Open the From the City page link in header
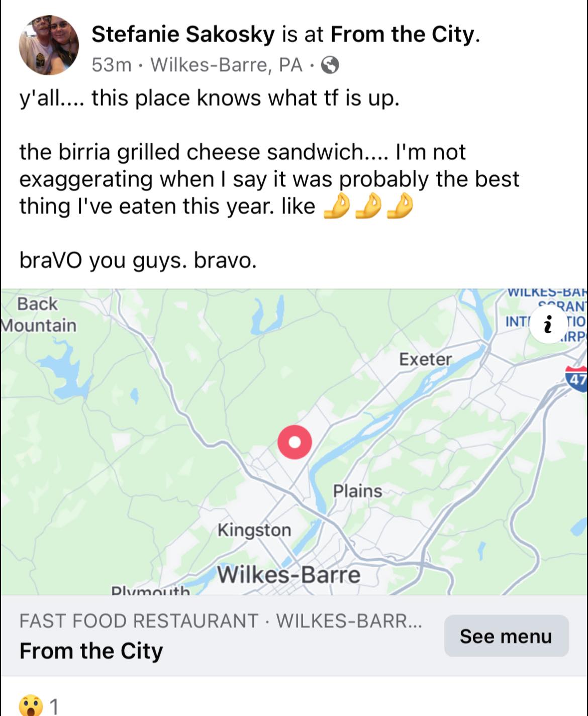Viewport: 588px width, 716px height. (403, 34)
